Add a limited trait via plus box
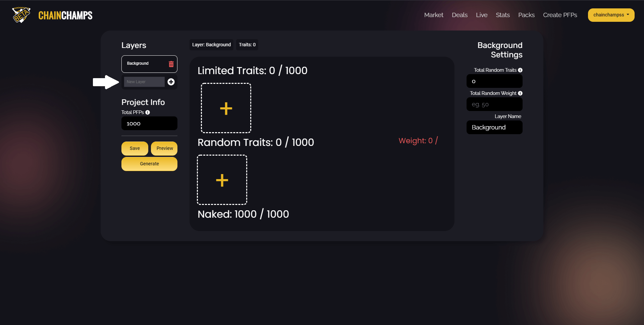Image resolution: width=644 pixels, height=325 pixels. point(226,108)
